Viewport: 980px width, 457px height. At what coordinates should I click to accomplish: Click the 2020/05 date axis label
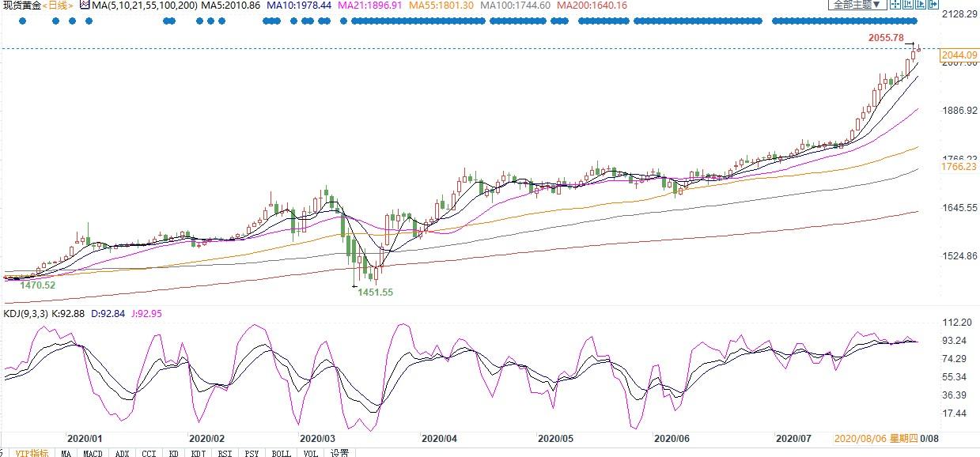[x=555, y=438]
